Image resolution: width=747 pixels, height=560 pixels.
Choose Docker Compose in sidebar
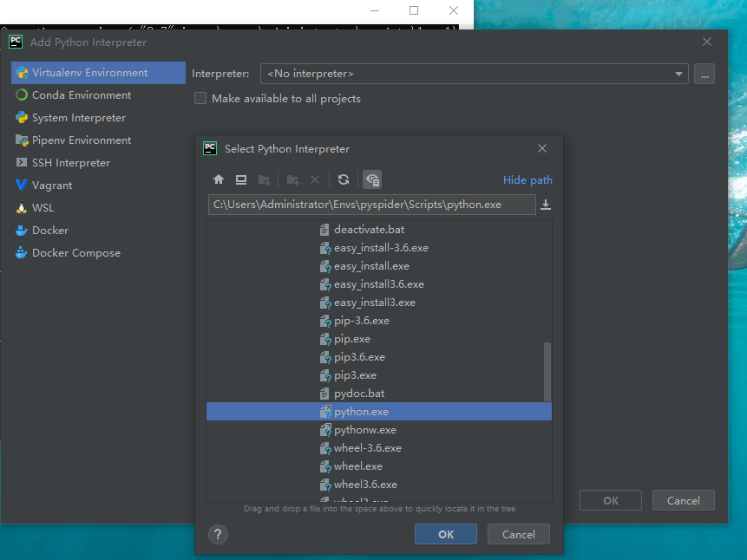(98, 253)
